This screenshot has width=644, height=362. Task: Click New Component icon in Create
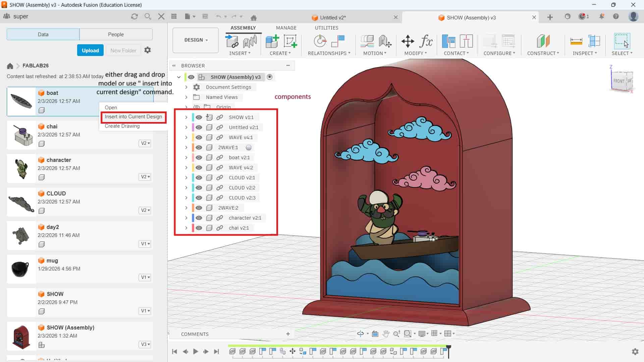tap(272, 41)
